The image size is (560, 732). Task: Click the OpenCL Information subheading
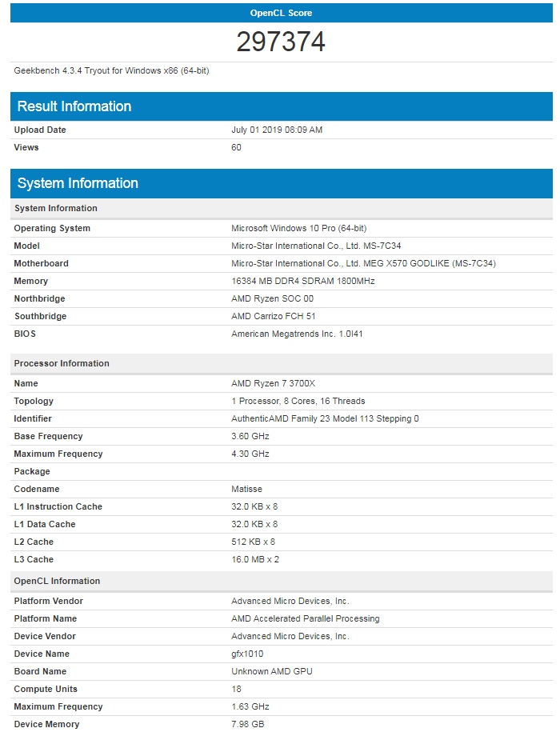click(57, 581)
